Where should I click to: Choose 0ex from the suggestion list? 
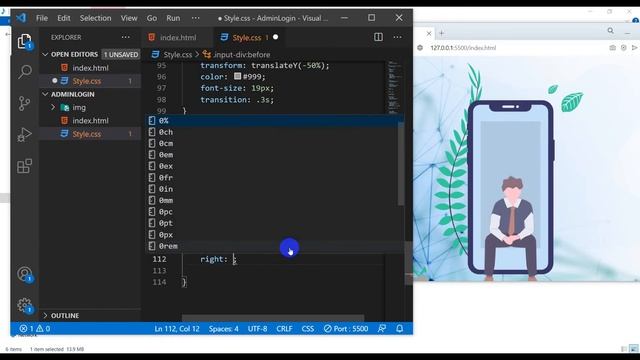pyautogui.click(x=272, y=166)
